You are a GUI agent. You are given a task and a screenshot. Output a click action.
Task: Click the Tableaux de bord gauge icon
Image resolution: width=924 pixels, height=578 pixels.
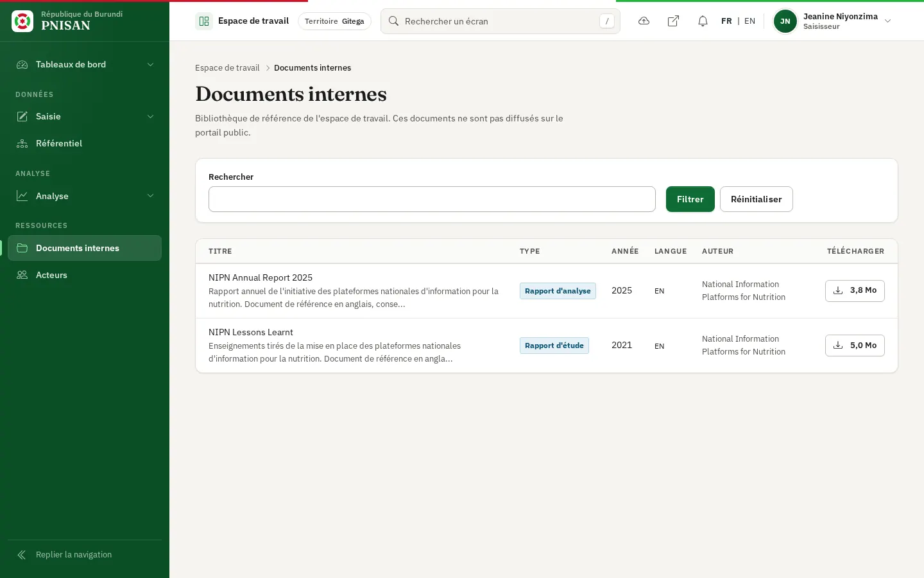coord(22,64)
